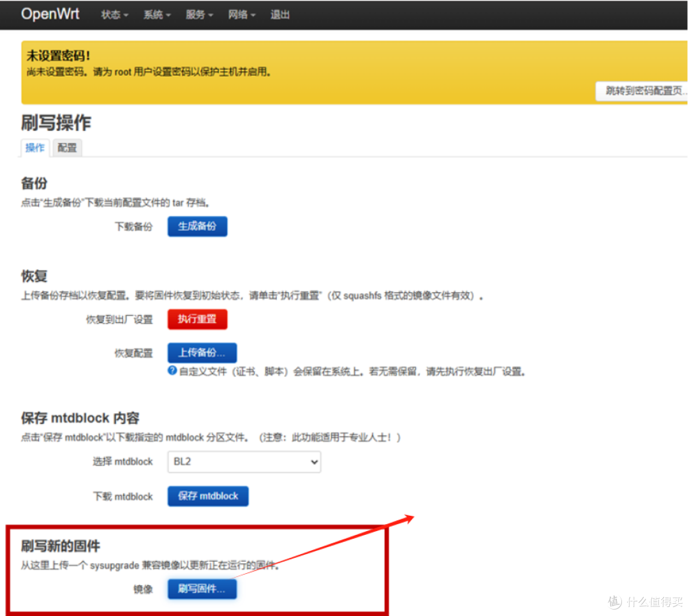Click the 上传备份... button
689x616 pixels.
coord(202,352)
